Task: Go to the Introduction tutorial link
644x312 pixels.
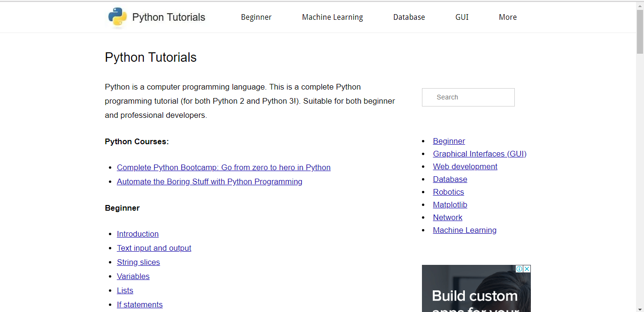Action: pyautogui.click(x=138, y=234)
